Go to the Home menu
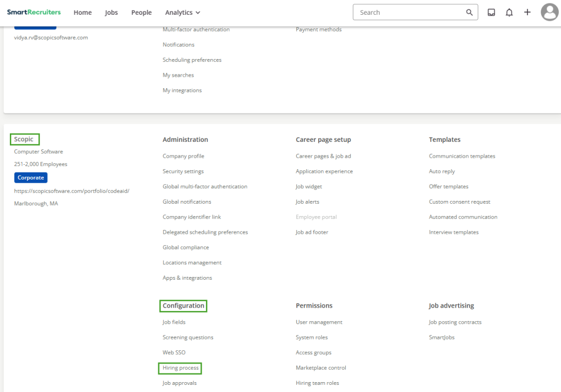 pos(83,13)
